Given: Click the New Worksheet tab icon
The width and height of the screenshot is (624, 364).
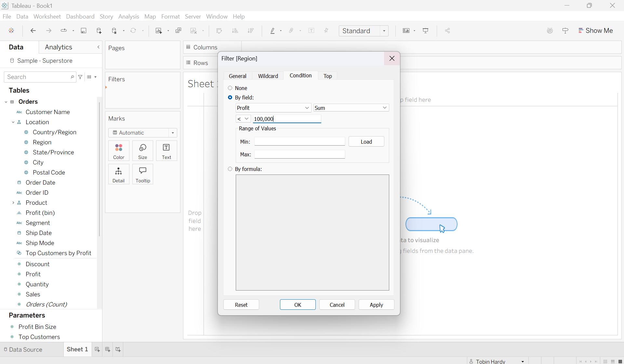Looking at the screenshot, I should tap(97, 349).
